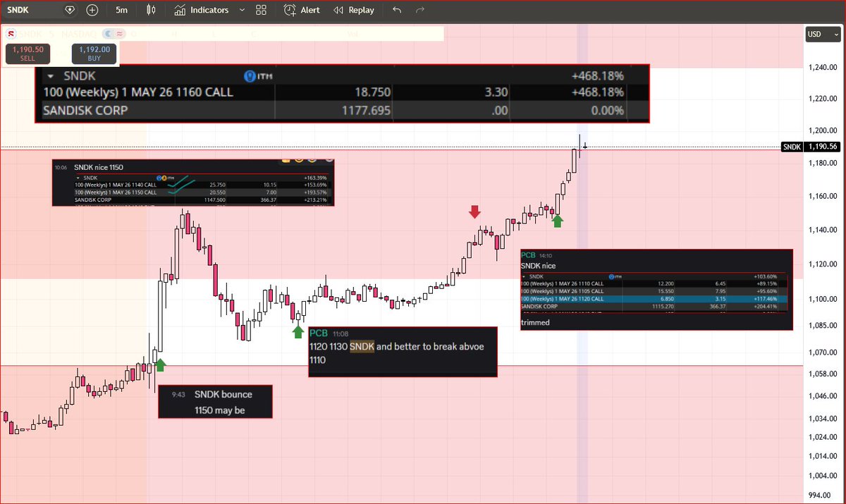Click the 1,058.00 price scale label
Image resolution: width=846 pixels, height=504 pixels.
[x=822, y=374]
